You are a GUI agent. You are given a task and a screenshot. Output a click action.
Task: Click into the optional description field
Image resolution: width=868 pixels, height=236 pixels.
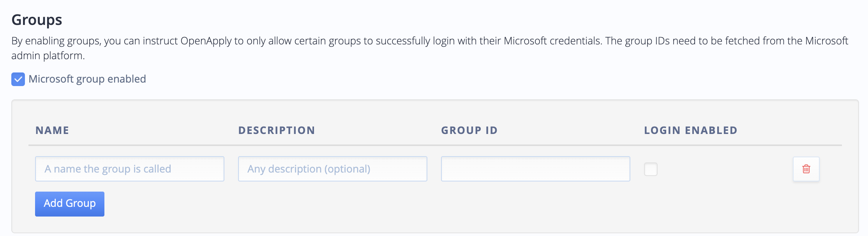pos(332,169)
